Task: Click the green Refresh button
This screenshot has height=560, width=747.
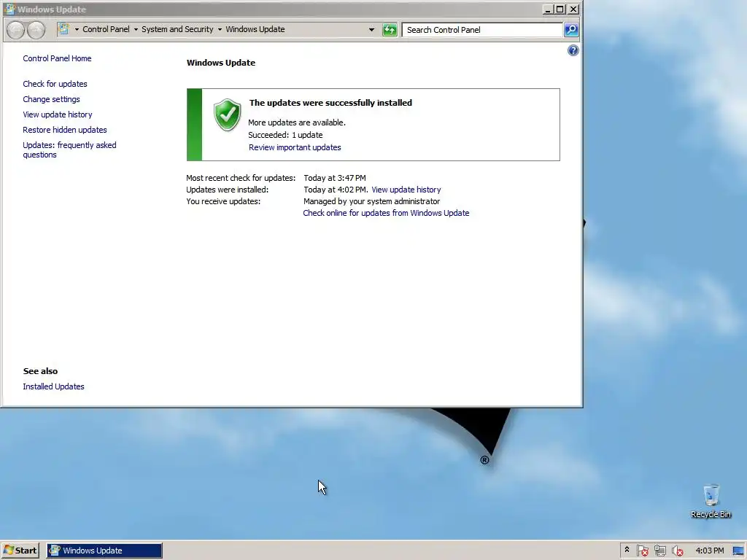Action: pyautogui.click(x=390, y=29)
